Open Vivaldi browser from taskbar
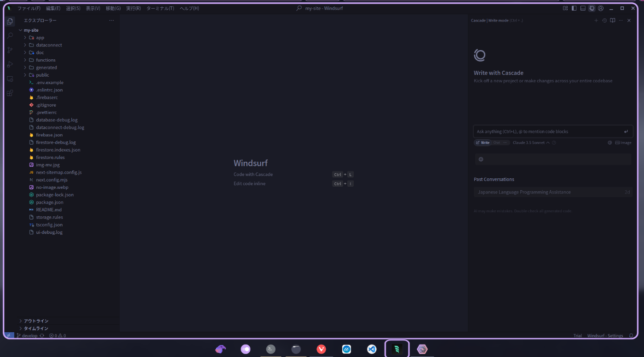The image size is (644, 357). click(x=322, y=349)
